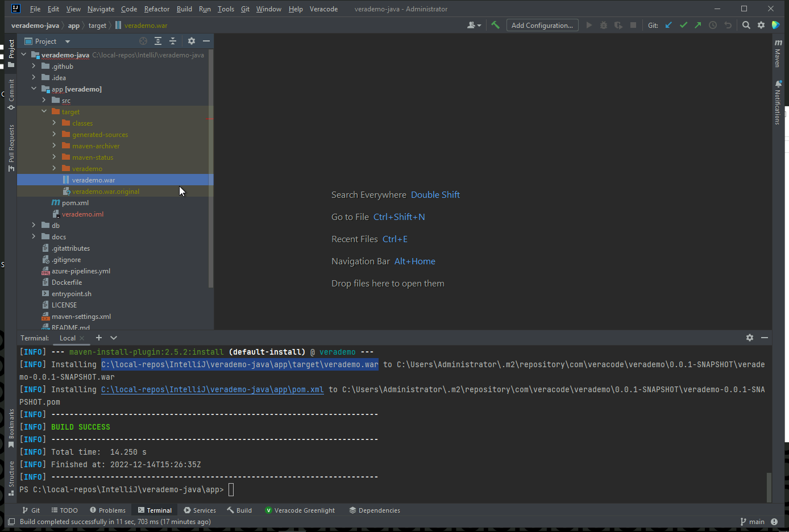The width and height of the screenshot is (789, 532).
Task: Open the Services tool tab
Action: point(200,510)
